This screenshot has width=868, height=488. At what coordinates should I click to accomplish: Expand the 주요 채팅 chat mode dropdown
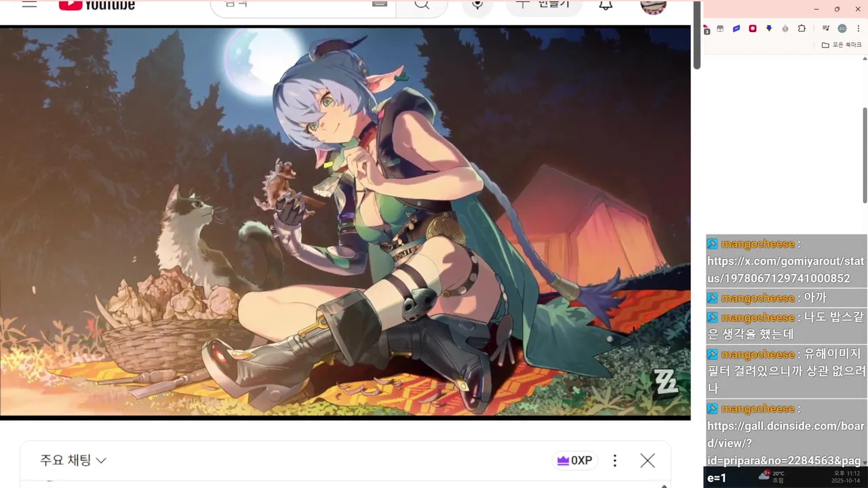click(x=73, y=460)
